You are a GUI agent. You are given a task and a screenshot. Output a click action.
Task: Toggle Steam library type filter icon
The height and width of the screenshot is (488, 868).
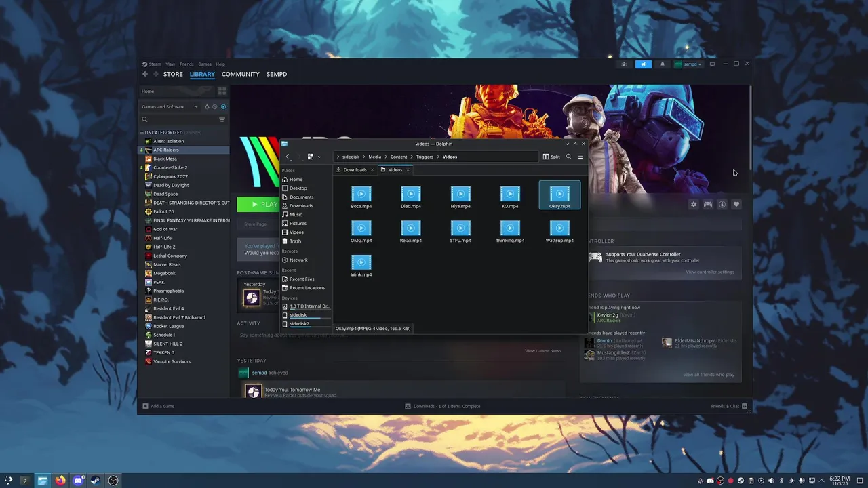[x=207, y=106]
